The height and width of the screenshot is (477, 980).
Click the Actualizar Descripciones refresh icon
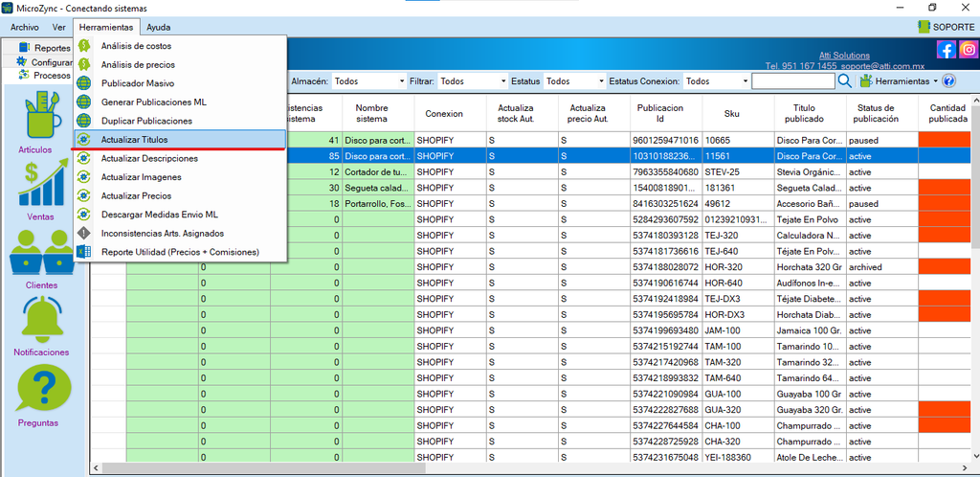point(84,158)
